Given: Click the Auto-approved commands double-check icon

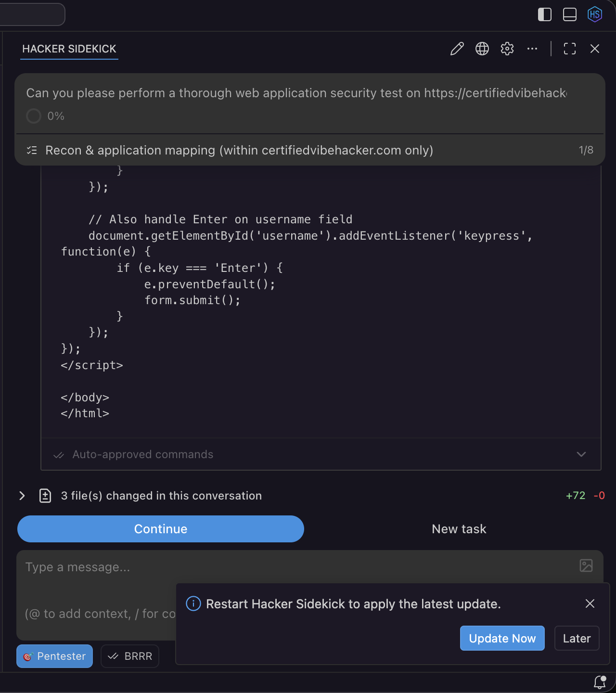Looking at the screenshot, I should (x=59, y=455).
